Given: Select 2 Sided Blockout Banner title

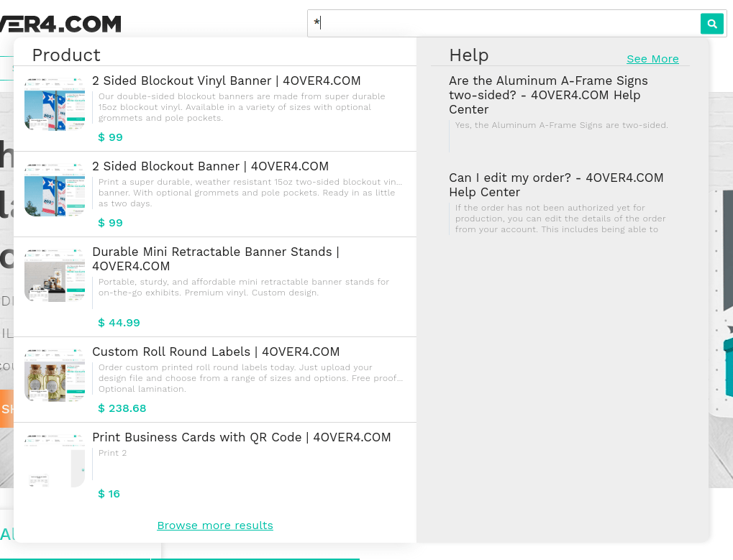Looking at the screenshot, I should click(210, 167).
